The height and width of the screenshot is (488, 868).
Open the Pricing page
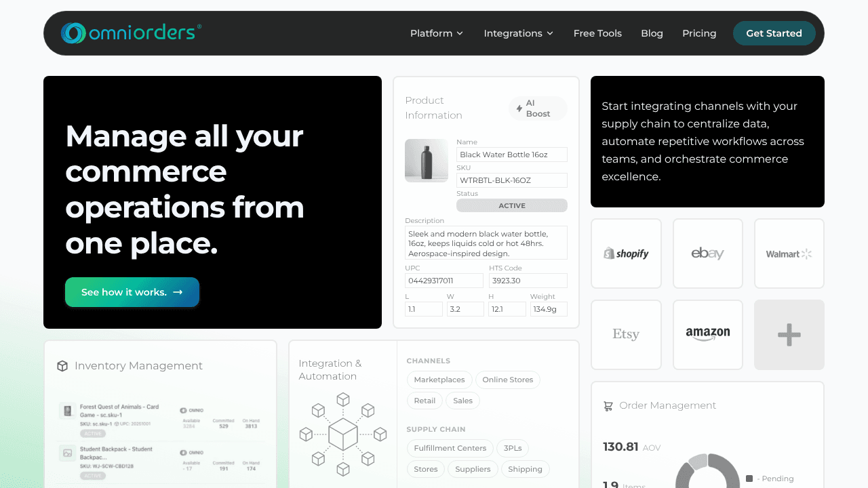pyautogui.click(x=699, y=33)
